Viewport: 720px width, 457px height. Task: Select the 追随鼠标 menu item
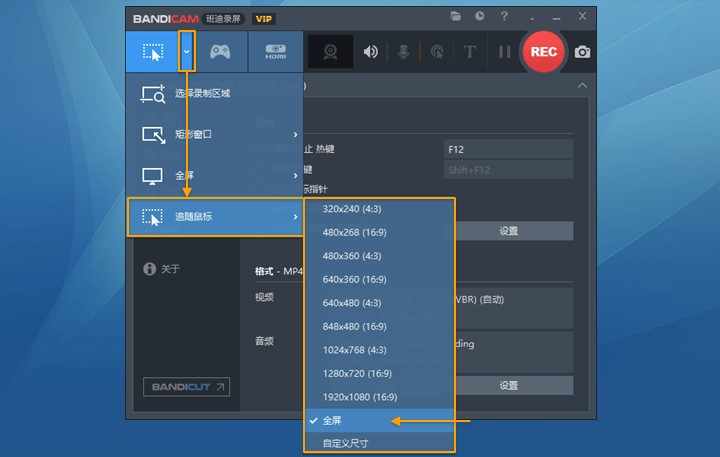click(215, 217)
